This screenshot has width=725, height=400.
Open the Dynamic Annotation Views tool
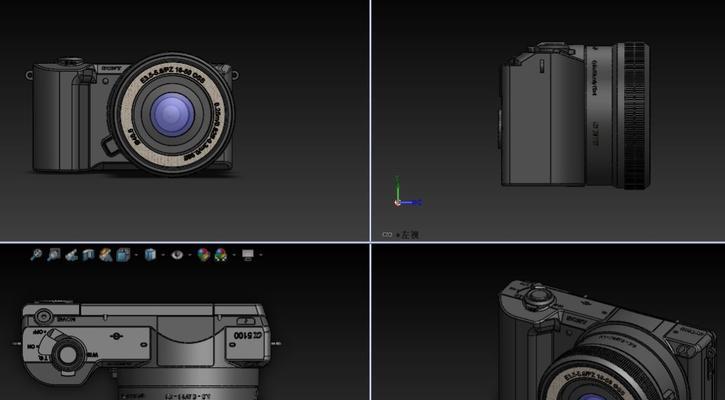[105, 255]
